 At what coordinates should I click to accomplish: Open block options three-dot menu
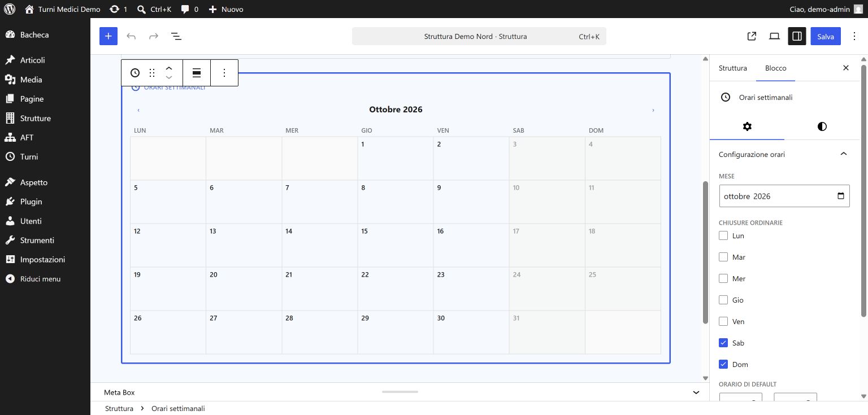[224, 73]
